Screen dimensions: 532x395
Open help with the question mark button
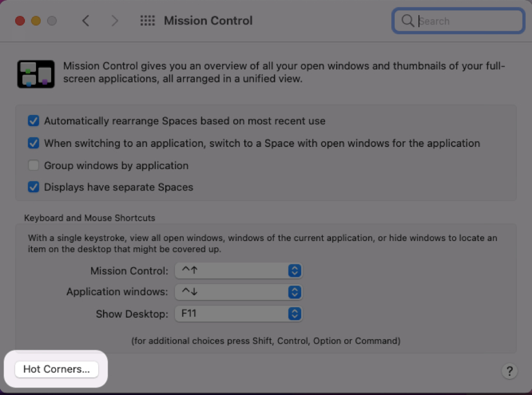(509, 371)
